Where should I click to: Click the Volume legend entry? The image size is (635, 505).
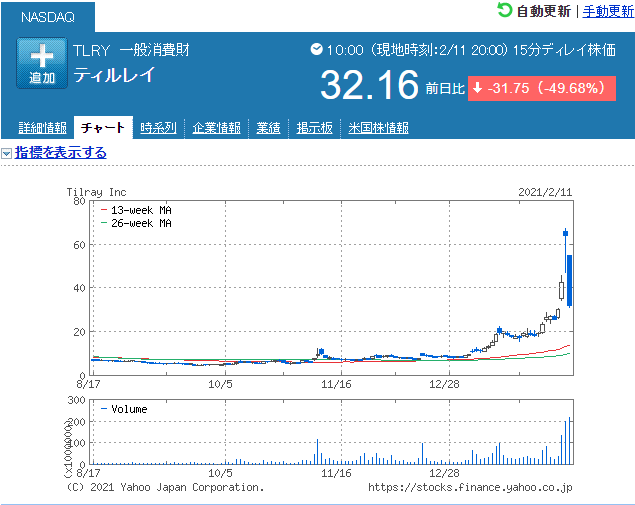(x=124, y=409)
